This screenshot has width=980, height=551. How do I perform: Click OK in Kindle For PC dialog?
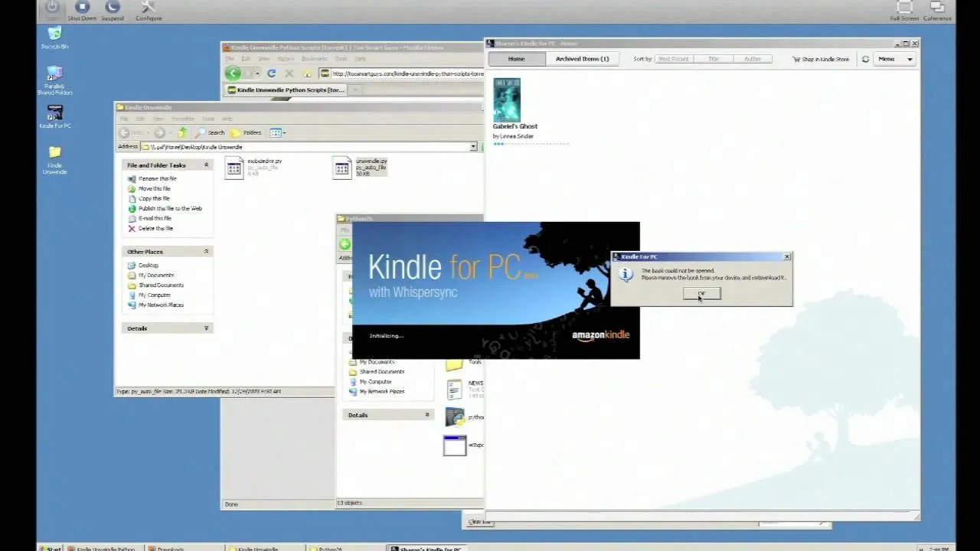pos(701,294)
